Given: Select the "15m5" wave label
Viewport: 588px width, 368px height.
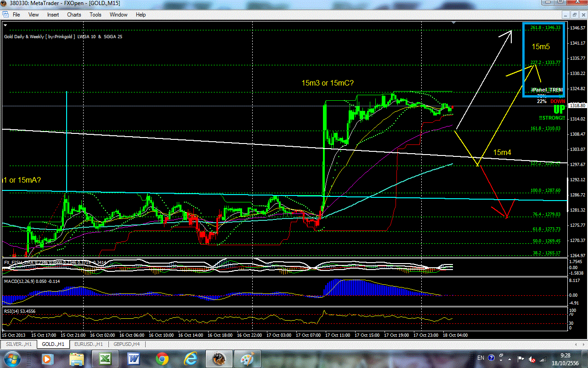Looking at the screenshot, I should coord(541,46).
